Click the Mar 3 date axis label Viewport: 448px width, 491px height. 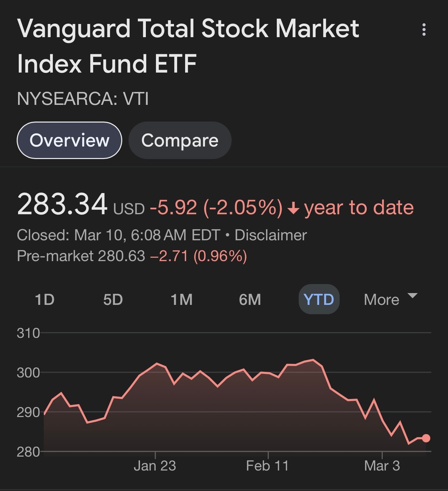[x=382, y=466]
